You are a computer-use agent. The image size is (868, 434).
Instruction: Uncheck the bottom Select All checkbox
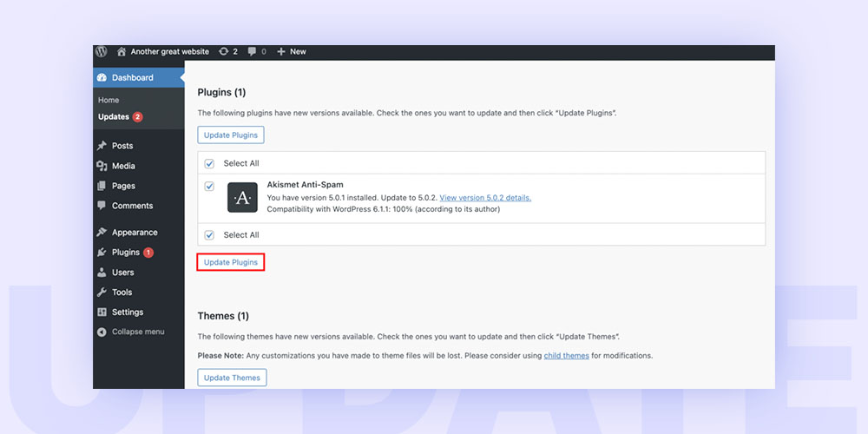tap(209, 234)
